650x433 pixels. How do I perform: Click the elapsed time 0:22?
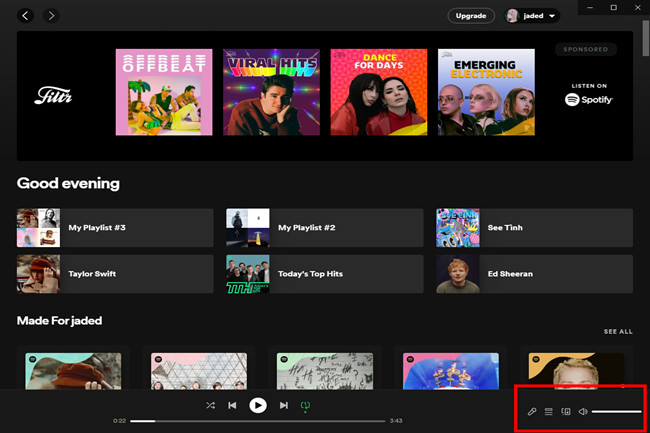(x=119, y=421)
